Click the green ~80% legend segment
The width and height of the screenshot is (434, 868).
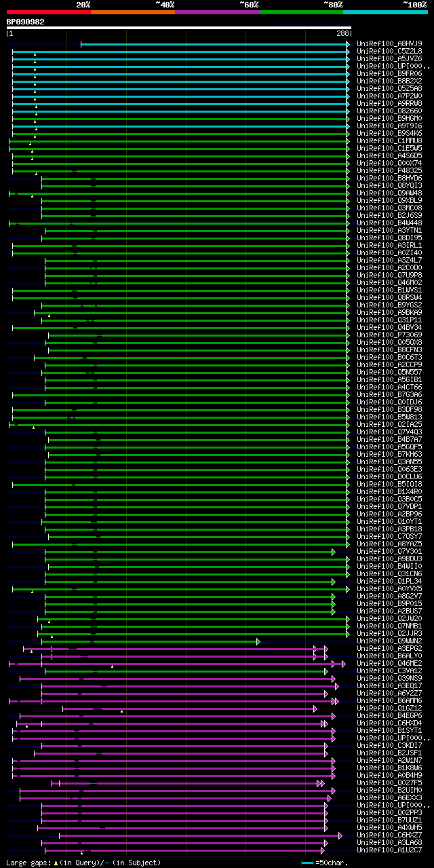[x=301, y=12]
